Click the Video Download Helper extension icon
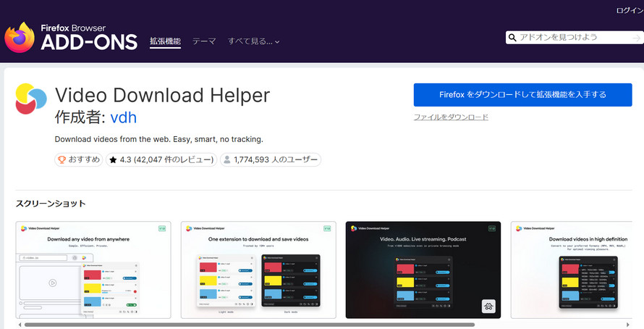Screen dimensions: 644x329 coord(31,99)
